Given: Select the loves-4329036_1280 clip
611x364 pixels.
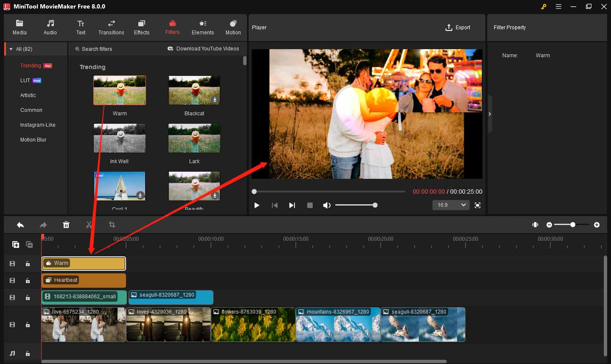Looking at the screenshot, I should (168, 325).
